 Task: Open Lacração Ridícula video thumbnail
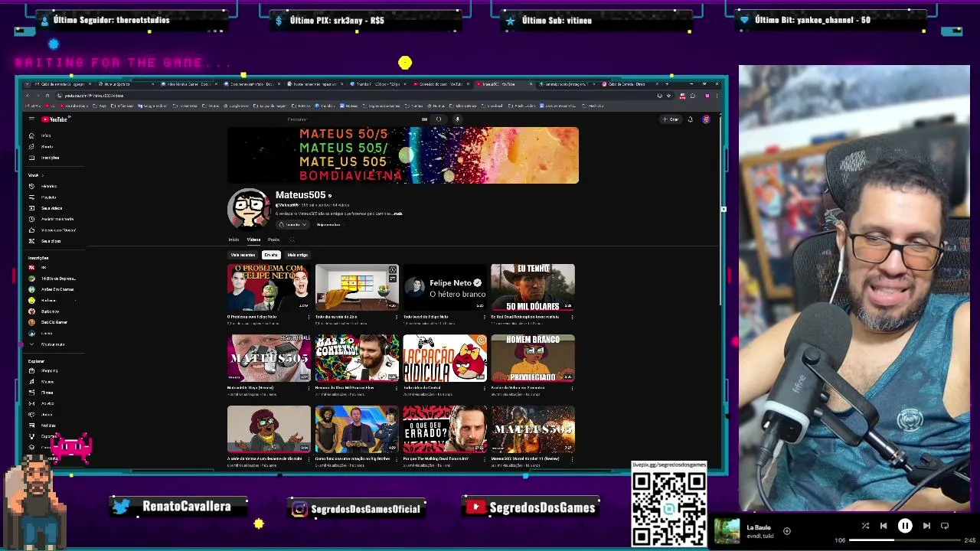tap(445, 358)
